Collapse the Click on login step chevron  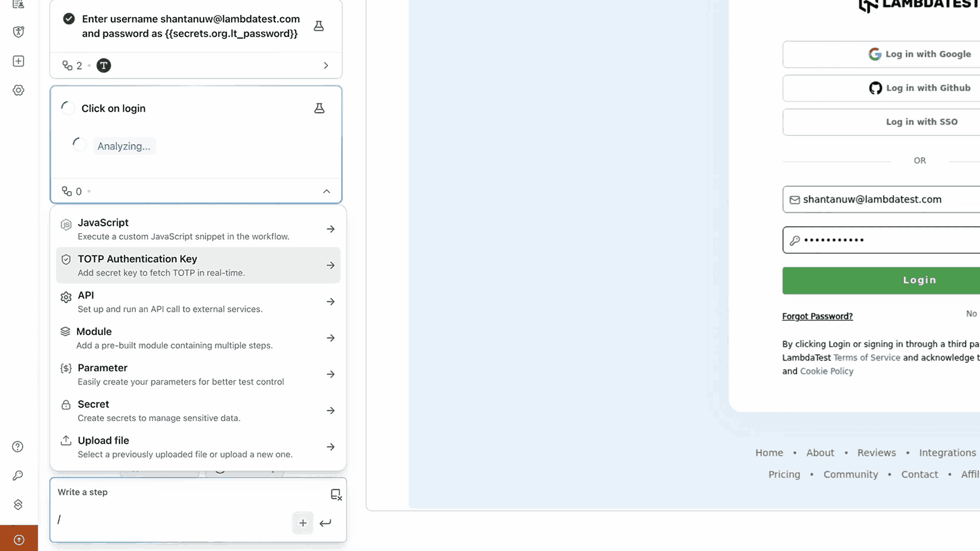(326, 191)
